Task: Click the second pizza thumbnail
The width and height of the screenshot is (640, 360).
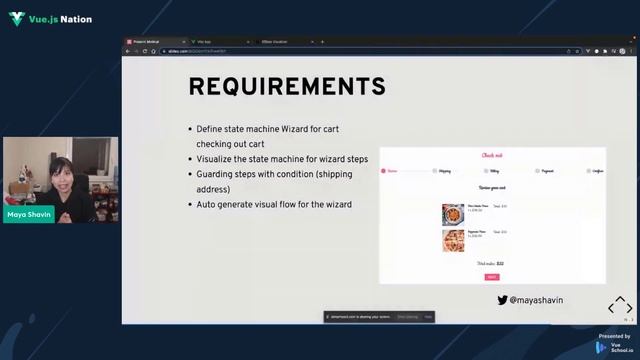Action: coord(453,240)
